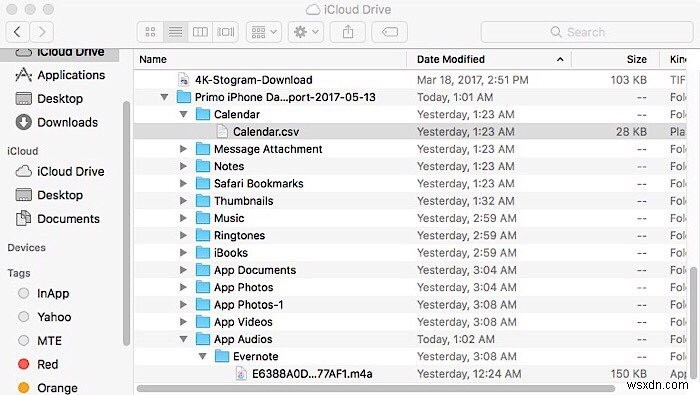Expand the Message Attachment folder

(183, 149)
